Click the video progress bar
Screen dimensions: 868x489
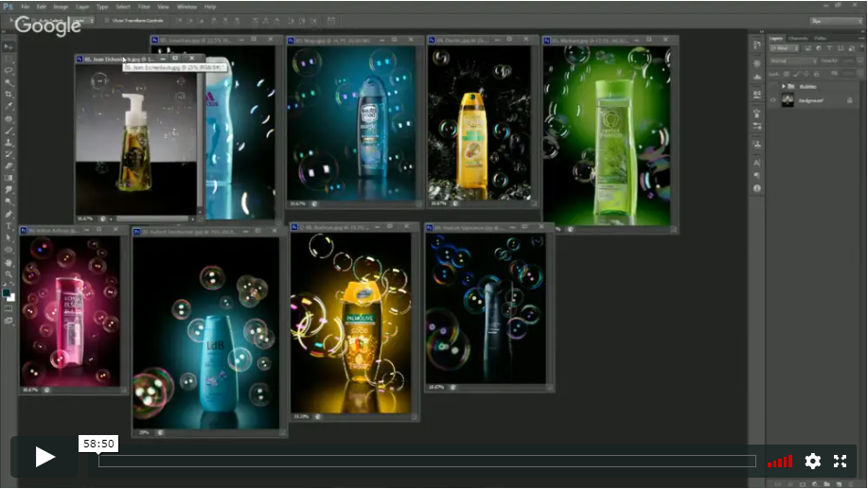click(427, 462)
